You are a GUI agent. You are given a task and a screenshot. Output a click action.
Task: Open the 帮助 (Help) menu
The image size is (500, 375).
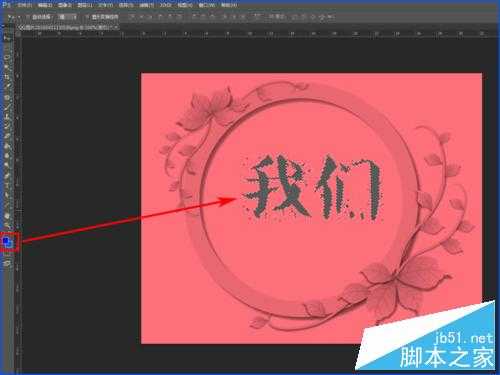(x=229, y=5)
